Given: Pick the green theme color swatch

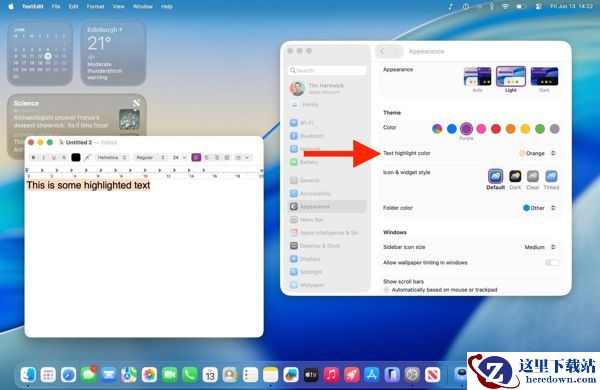Looking at the screenshot, I should pos(540,129).
